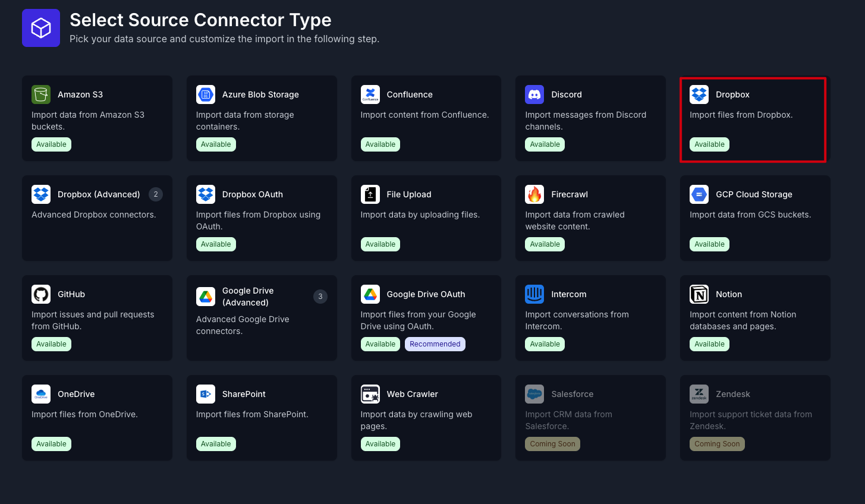Click "Import content from Notion databases and pages."
The image size is (865, 504).
743,320
